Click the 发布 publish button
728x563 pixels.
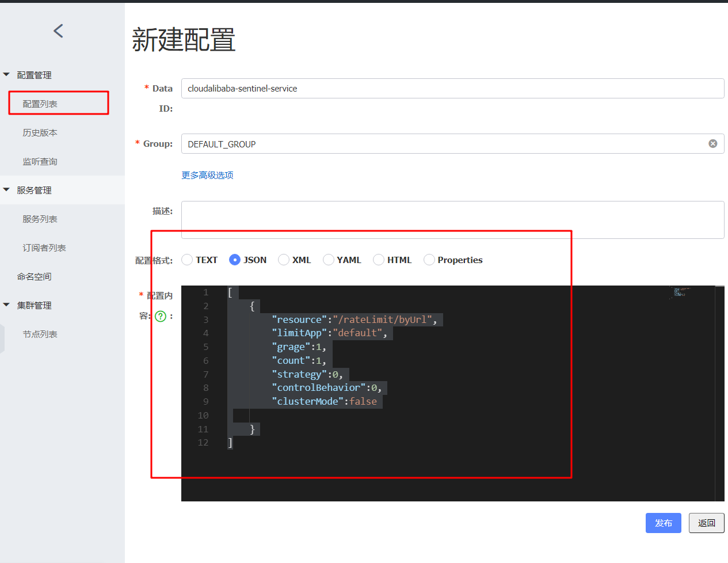click(x=664, y=523)
